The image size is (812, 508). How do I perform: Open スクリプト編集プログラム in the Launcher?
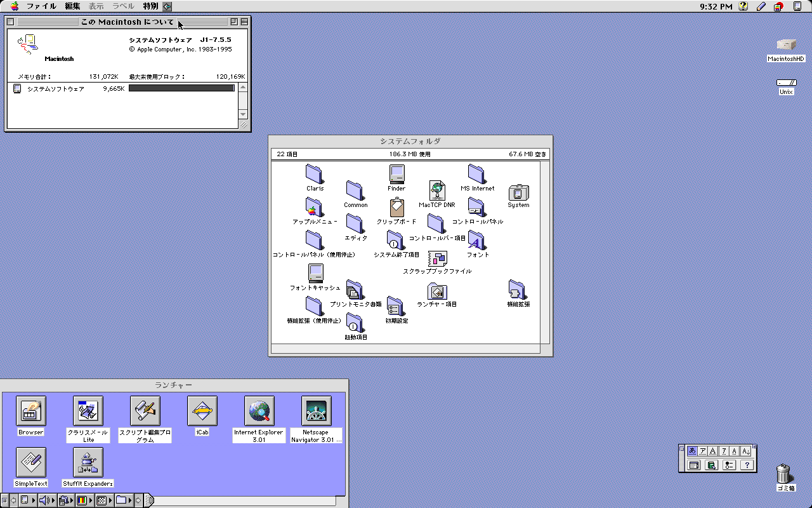(x=145, y=411)
